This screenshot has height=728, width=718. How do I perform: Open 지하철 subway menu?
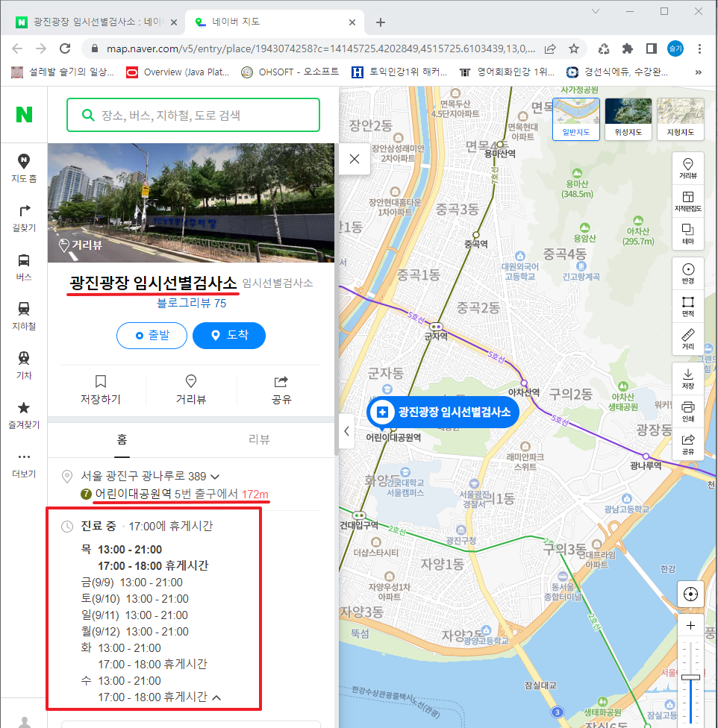click(24, 316)
